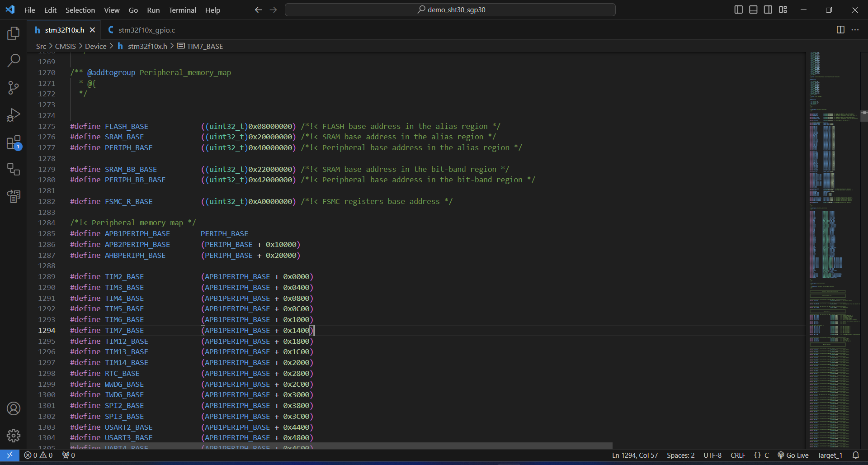Viewport: 868px width, 465px height.
Task: Toggle secondary side bar layout icon
Action: coord(768,9)
